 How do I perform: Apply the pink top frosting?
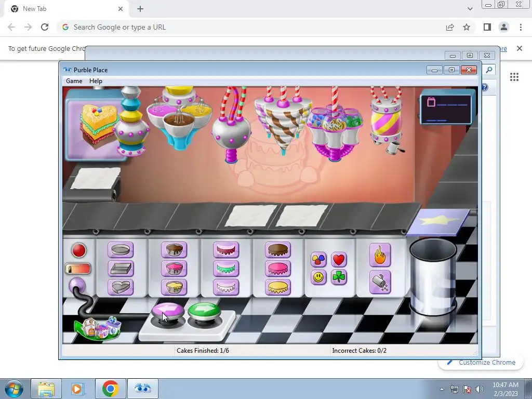coord(278,269)
